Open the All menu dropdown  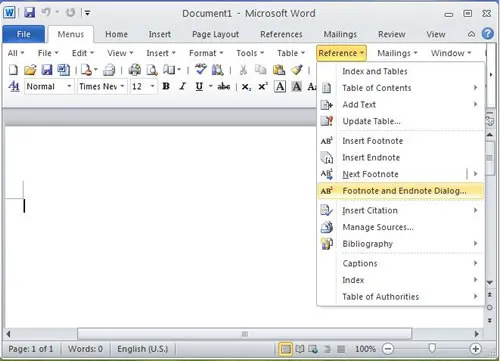click(16, 53)
